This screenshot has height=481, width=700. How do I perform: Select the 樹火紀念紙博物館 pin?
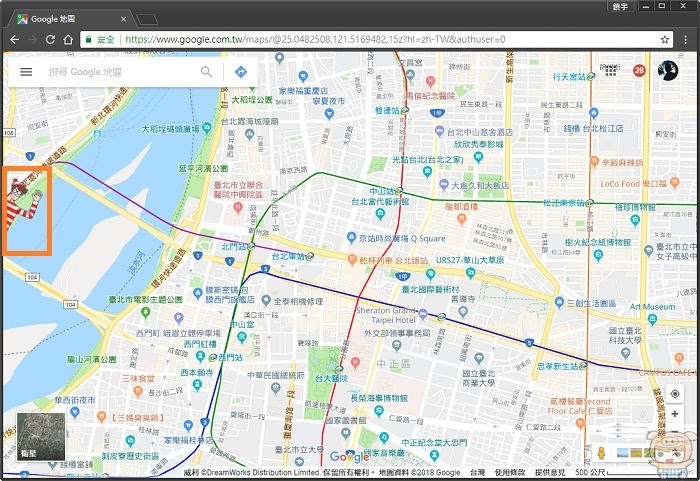coord(598,255)
